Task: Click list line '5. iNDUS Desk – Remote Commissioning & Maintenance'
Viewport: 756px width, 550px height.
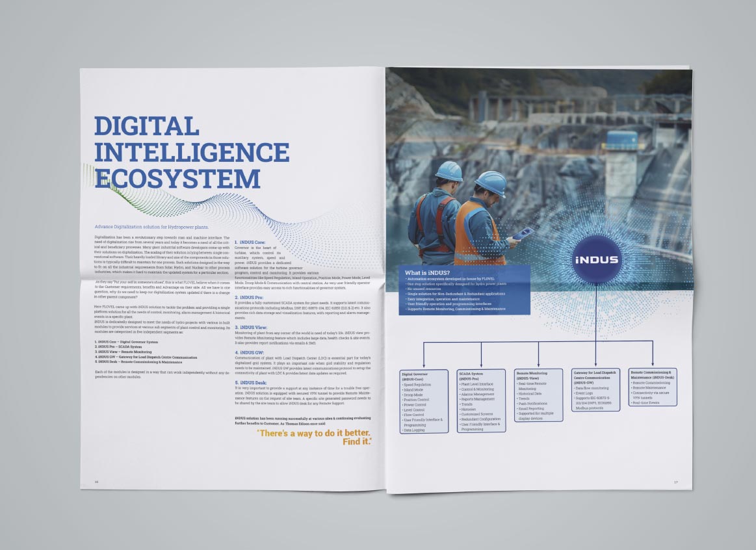Action: click(138, 361)
